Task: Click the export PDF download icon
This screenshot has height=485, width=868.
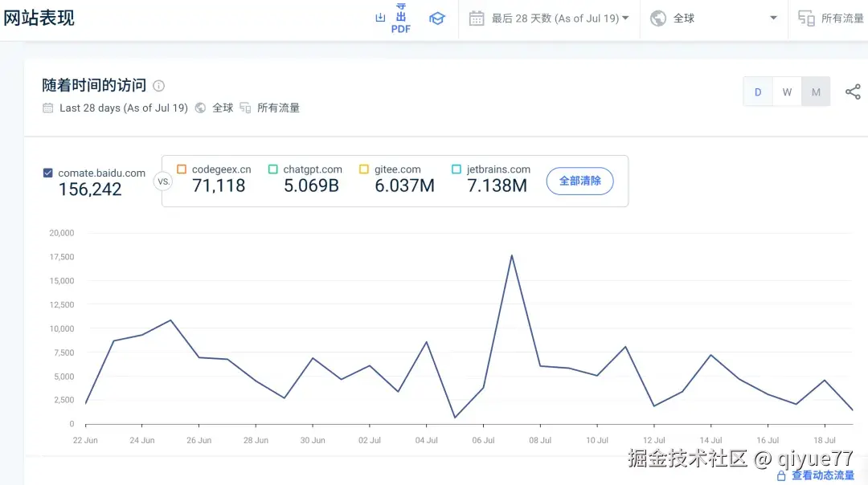Action: tap(380, 18)
